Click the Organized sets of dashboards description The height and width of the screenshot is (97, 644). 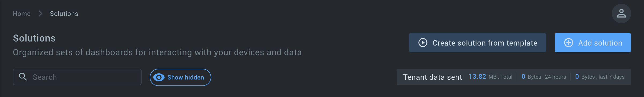coord(157,52)
